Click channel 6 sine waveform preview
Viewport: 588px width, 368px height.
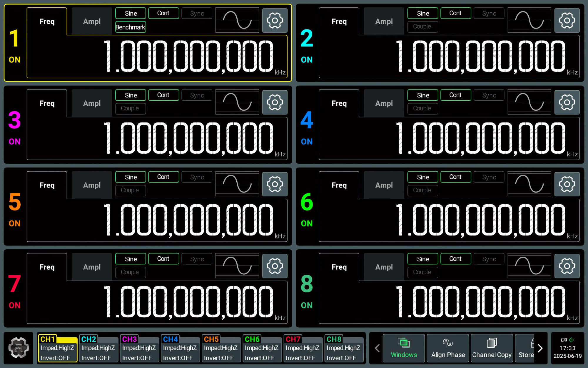[529, 184]
